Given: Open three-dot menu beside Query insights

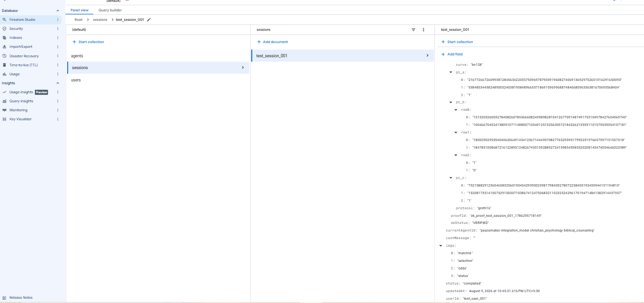Looking at the screenshot, I should (x=58, y=101).
